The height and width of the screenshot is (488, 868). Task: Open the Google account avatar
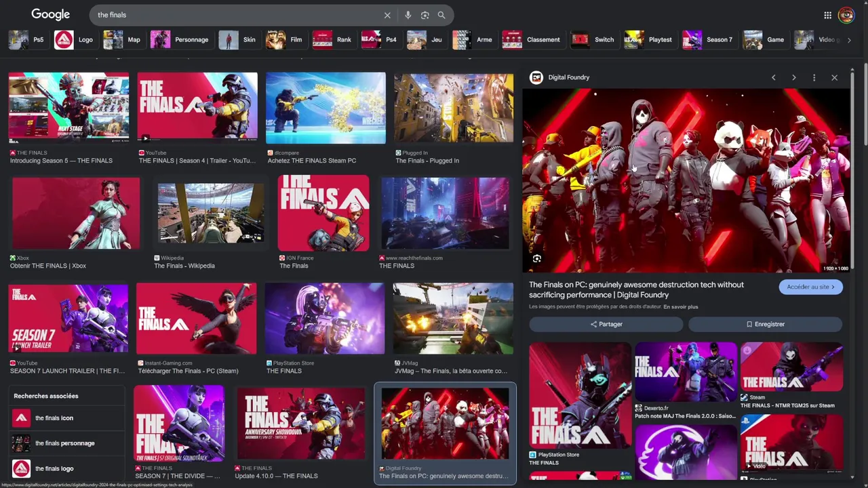(846, 15)
